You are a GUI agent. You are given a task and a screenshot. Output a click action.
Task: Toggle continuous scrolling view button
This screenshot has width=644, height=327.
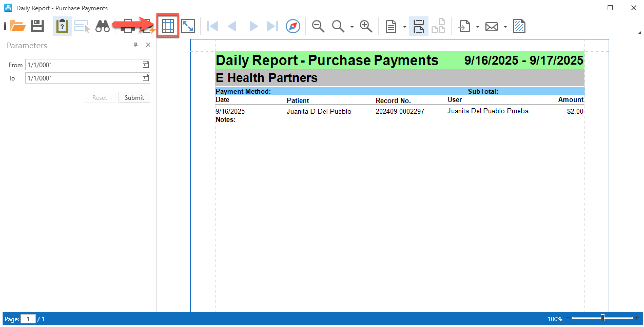coord(418,26)
